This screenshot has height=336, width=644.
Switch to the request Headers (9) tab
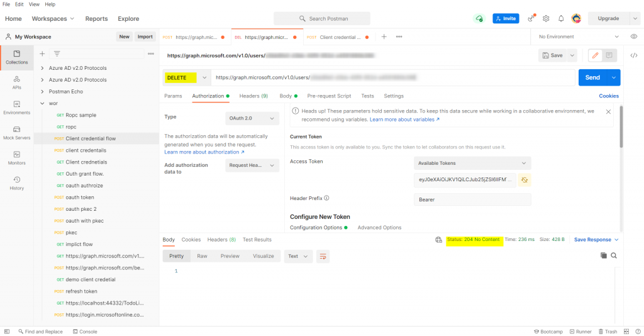click(x=253, y=96)
